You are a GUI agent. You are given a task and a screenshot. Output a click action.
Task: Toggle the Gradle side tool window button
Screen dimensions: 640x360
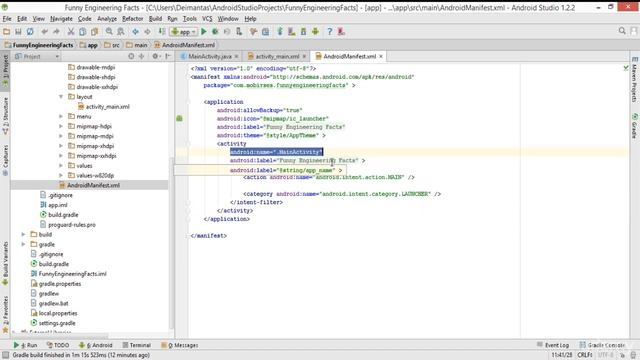tap(634, 126)
